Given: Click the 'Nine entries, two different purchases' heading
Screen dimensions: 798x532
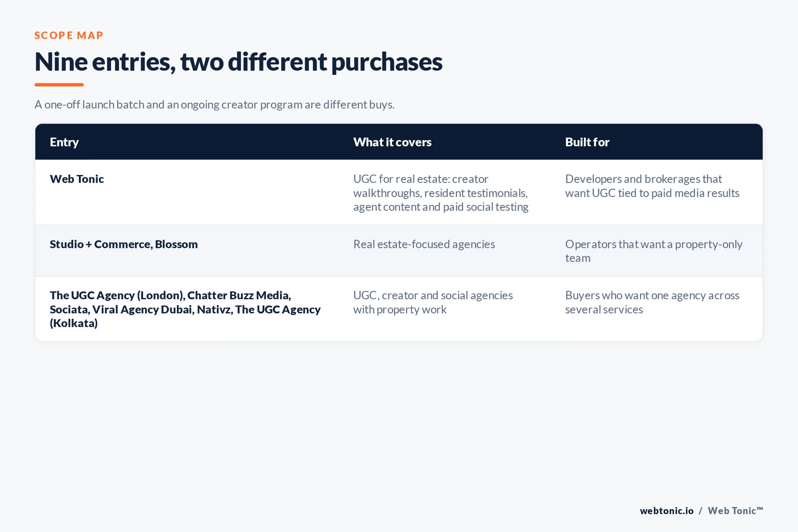Looking at the screenshot, I should pyautogui.click(x=238, y=62).
